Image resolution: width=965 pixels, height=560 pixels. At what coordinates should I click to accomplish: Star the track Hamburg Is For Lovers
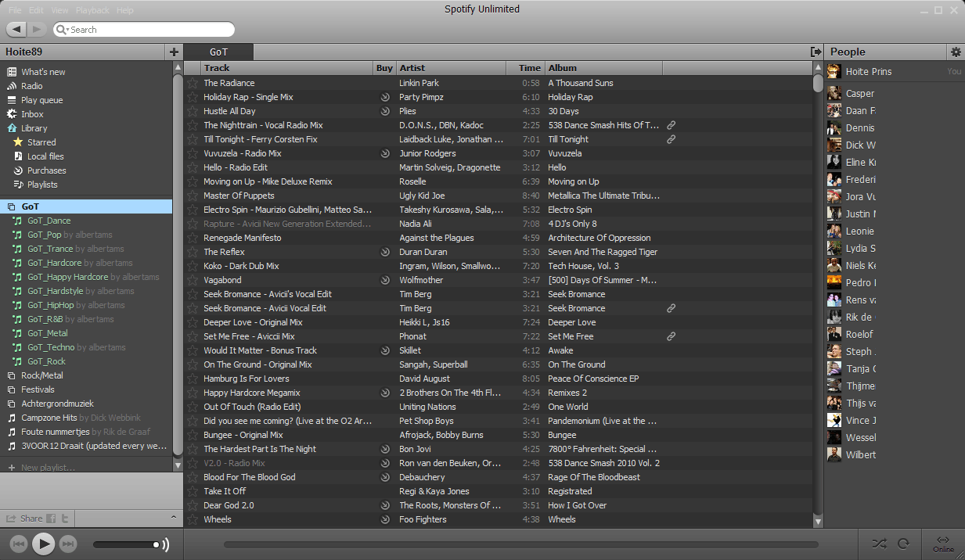(x=193, y=379)
